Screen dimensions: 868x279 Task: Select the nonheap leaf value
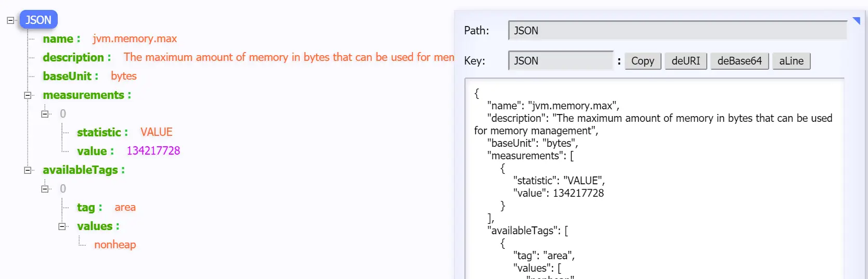(x=115, y=245)
